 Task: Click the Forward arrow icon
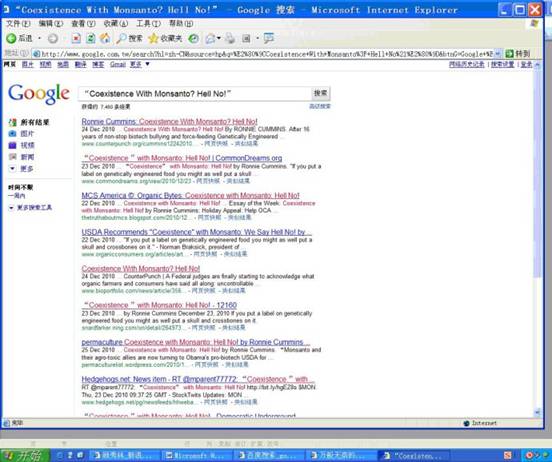pyautogui.click(x=53, y=38)
